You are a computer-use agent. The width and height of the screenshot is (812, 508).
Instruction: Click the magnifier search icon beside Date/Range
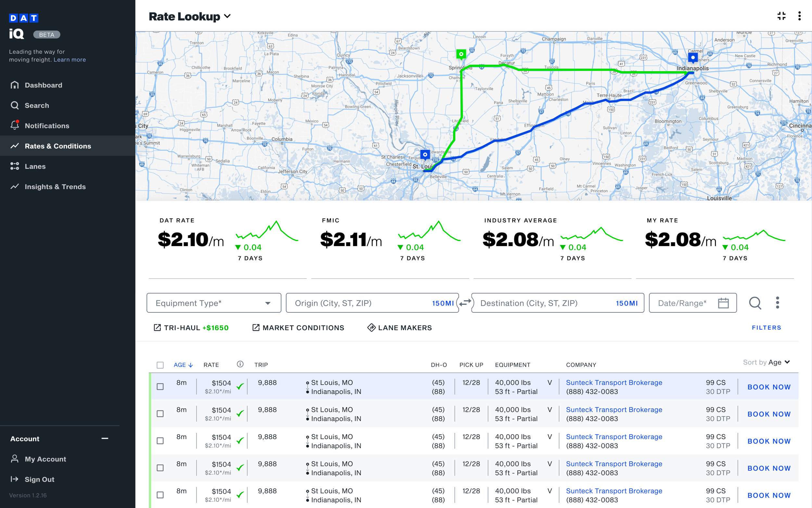pos(755,303)
